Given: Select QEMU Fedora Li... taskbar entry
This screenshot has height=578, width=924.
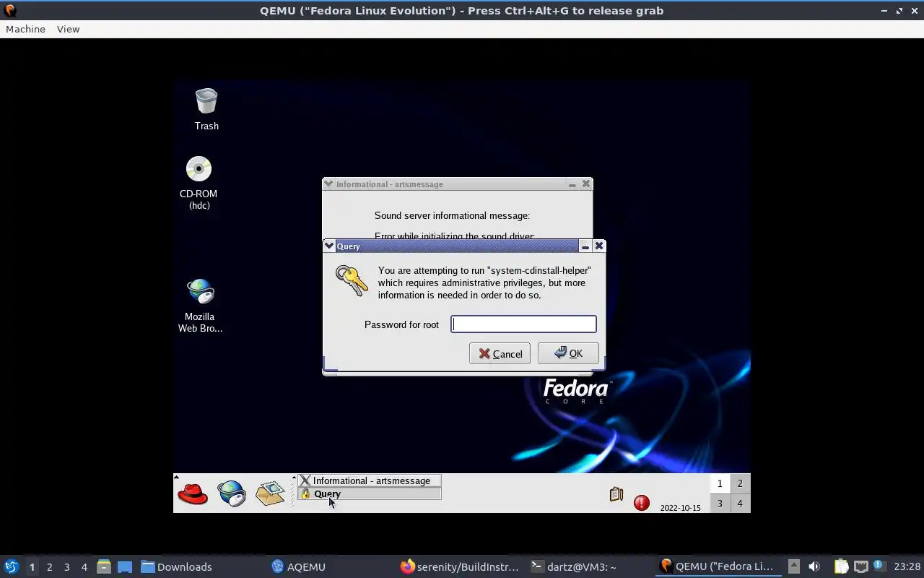Looking at the screenshot, I should (x=718, y=567).
